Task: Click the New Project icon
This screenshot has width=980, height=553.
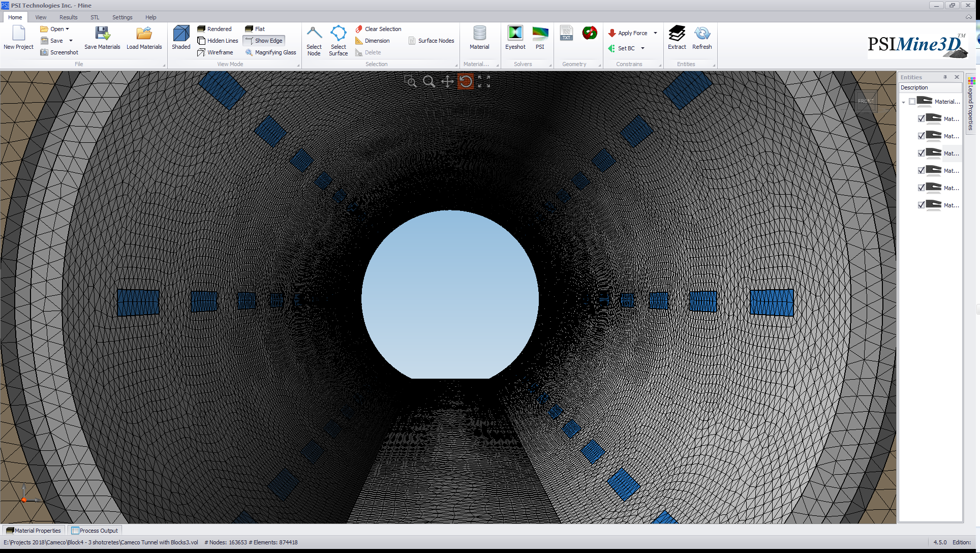Action: pyautogui.click(x=19, y=33)
